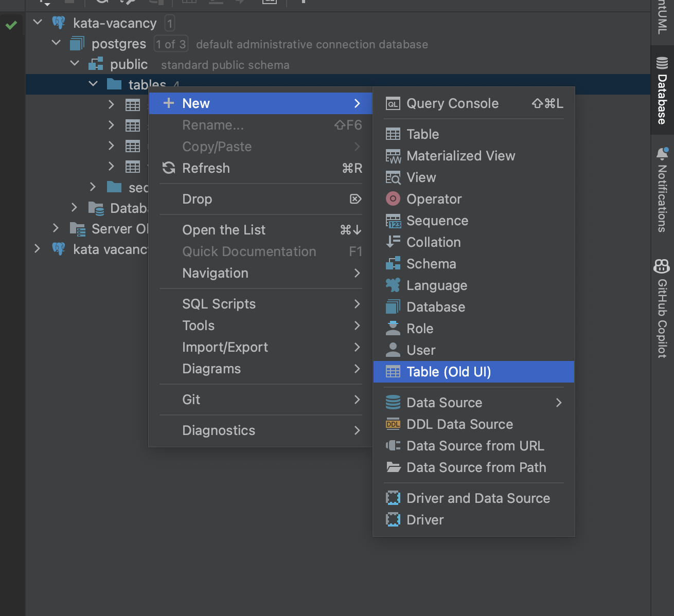Click the Query Console icon

pos(393,104)
